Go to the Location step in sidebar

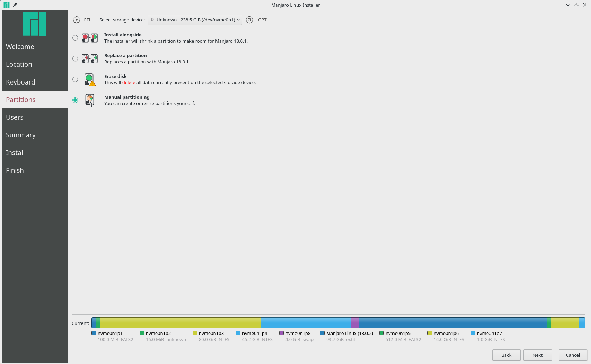pyautogui.click(x=35, y=64)
